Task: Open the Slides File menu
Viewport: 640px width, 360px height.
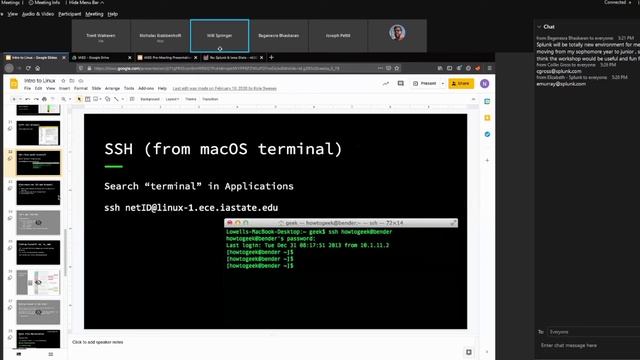Action: point(27,88)
